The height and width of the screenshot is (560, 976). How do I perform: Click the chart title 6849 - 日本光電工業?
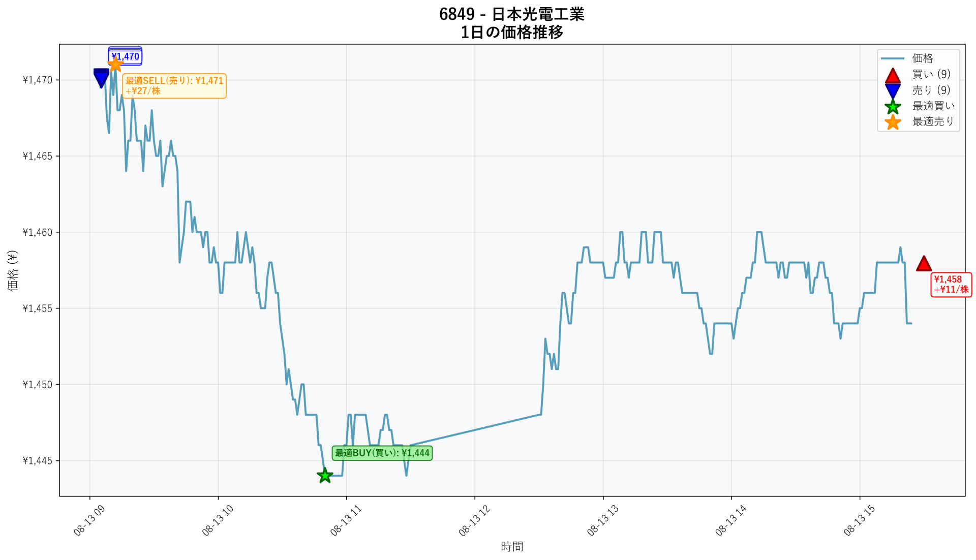[x=512, y=14]
